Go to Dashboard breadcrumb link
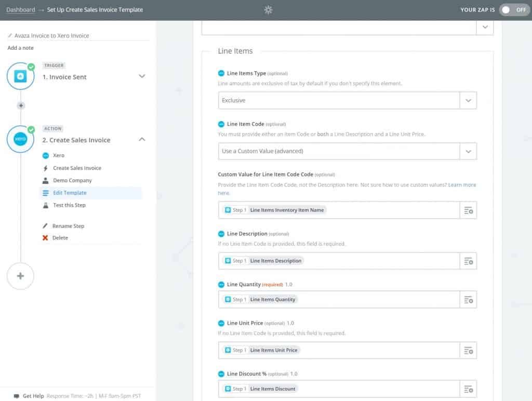 pyautogui.click(x=21, y=10)
